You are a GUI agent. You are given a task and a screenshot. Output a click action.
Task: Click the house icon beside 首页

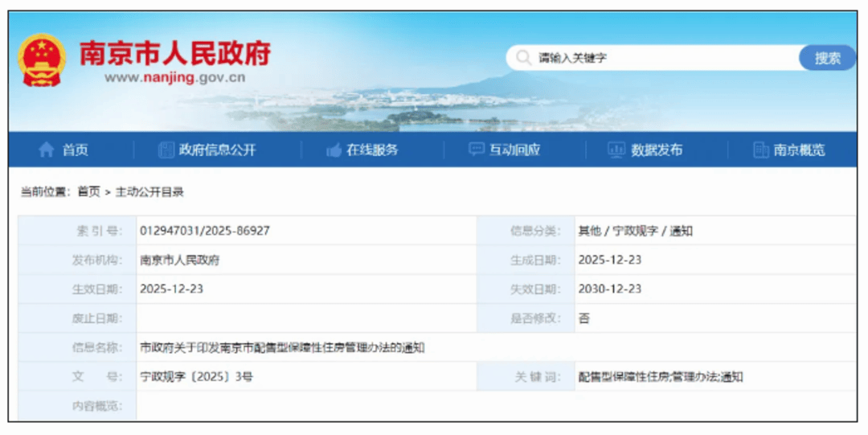pyautogui.click(x=47, y=150)
